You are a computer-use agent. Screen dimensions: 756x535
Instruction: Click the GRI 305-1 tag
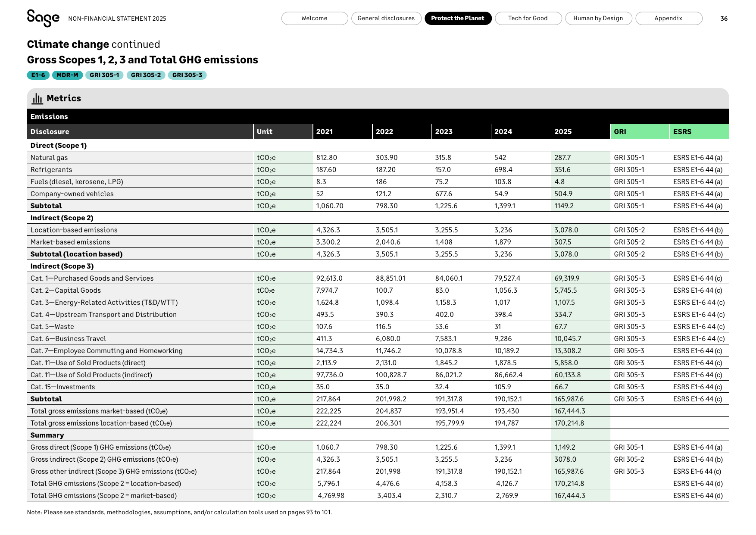(104, 75)
